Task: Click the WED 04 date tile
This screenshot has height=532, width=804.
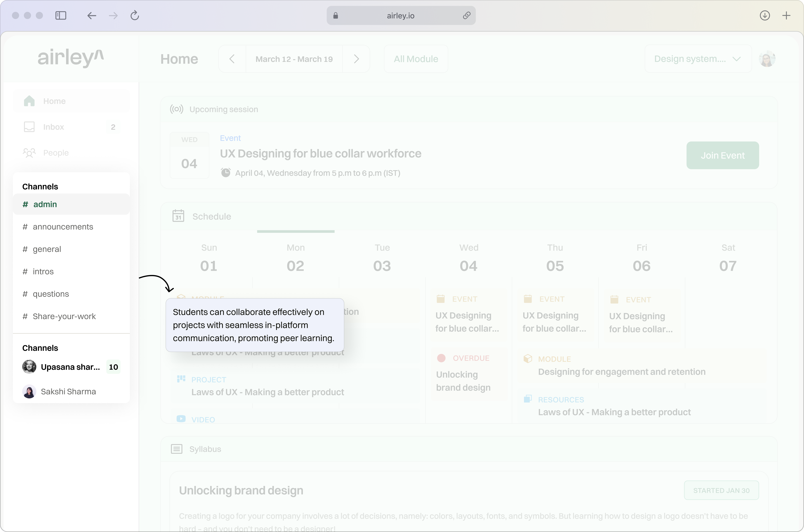Action: (x=189, y=155)
